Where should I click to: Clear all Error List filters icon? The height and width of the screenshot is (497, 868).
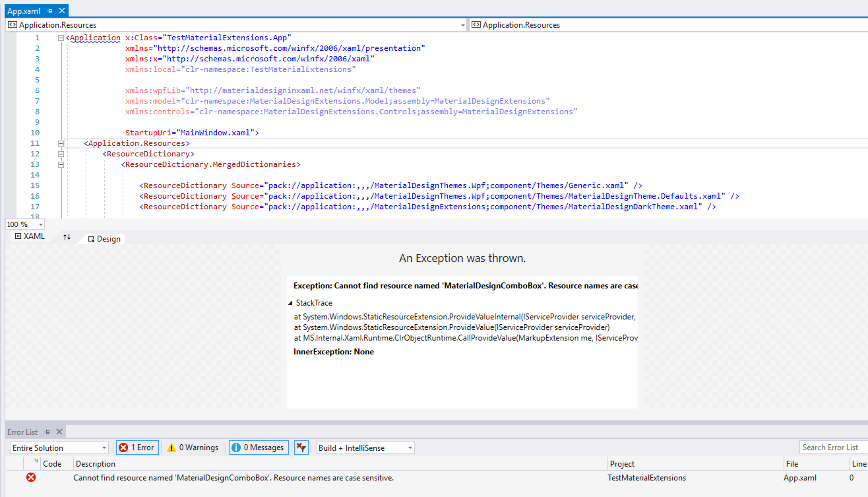tap(301, 447)
